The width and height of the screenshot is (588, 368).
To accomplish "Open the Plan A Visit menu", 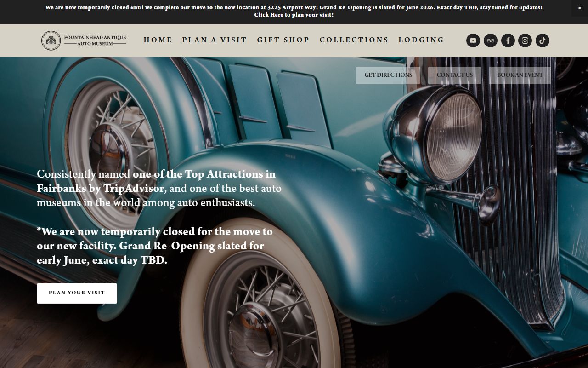I will (215, 40).
